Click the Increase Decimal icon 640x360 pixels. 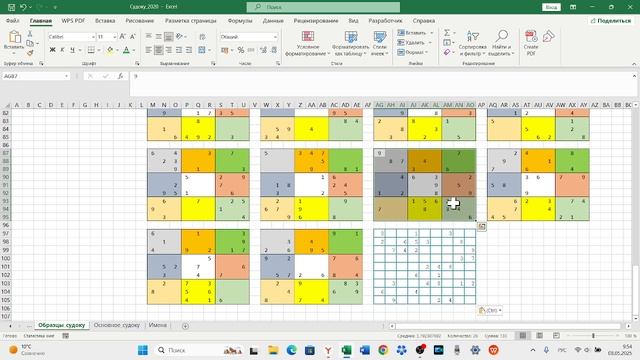(x=263, y=50)
